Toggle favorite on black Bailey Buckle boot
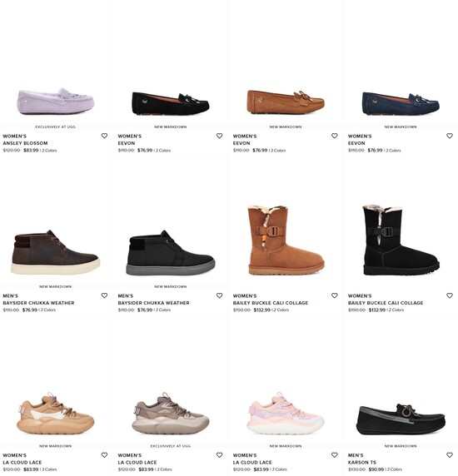Viewport: 458px width, 476px height. [x=450, y=295]
